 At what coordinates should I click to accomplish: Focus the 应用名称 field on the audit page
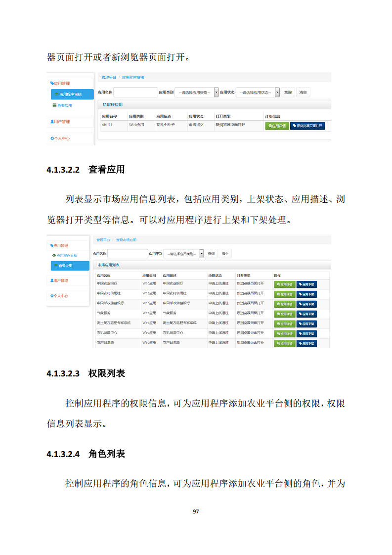135,92
